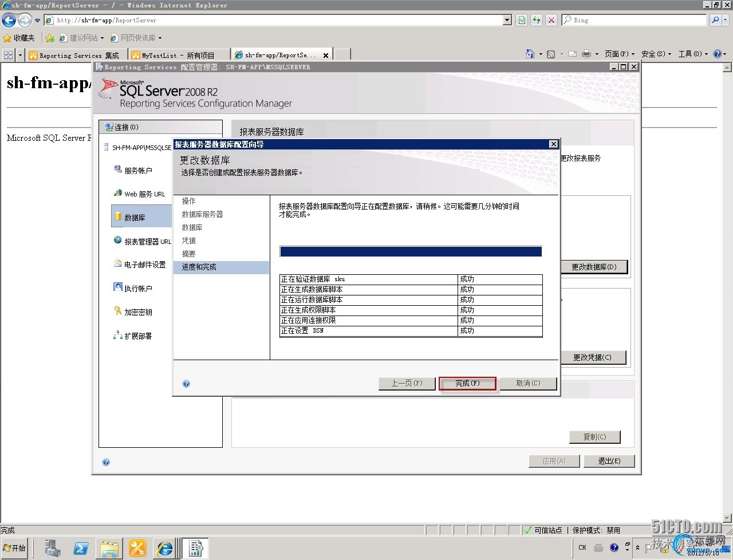Screen dimensions: 733x560
Task: Click the Bing search box
Action: pos(634,20)
